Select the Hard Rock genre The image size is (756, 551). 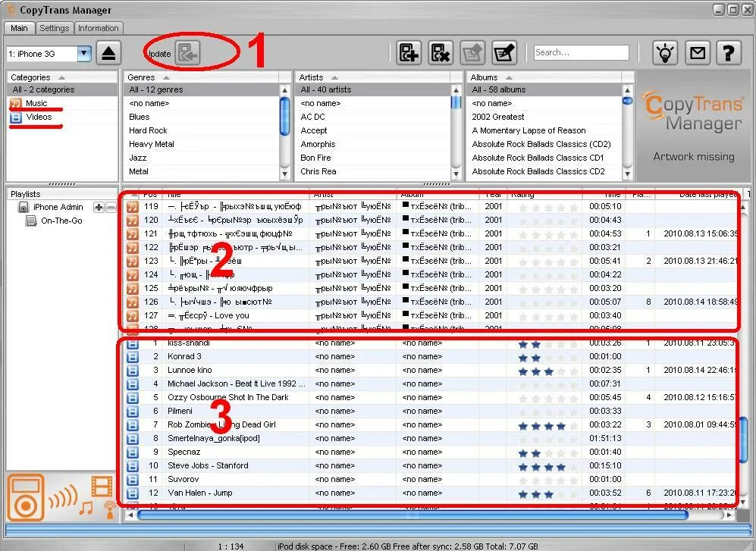[x=202, y=130]
